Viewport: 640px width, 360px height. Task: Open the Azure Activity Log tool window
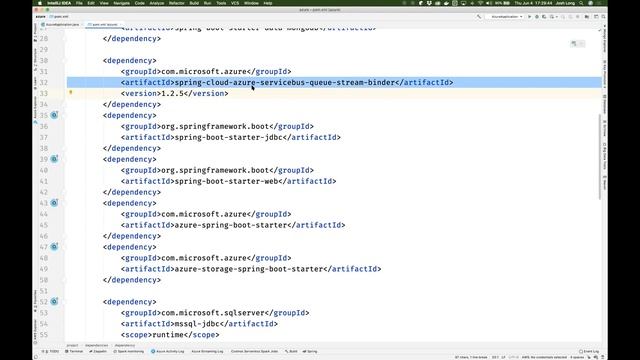168,351
